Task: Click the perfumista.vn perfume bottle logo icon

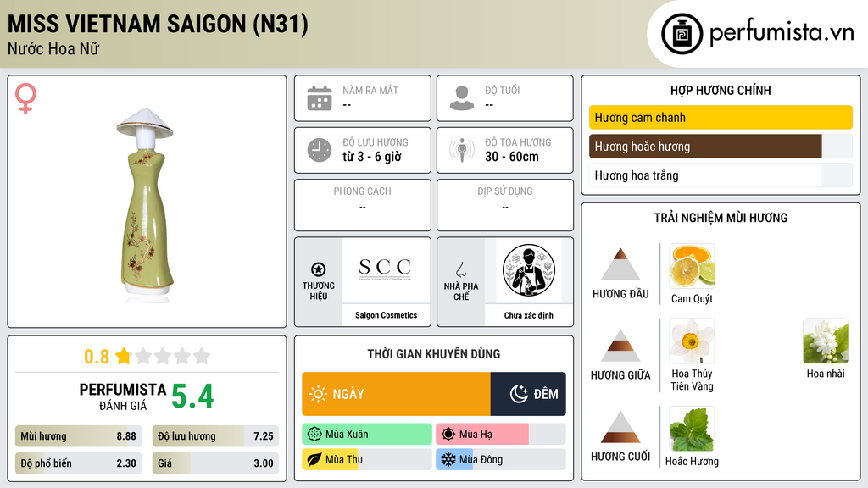Action: pos(682,34)
